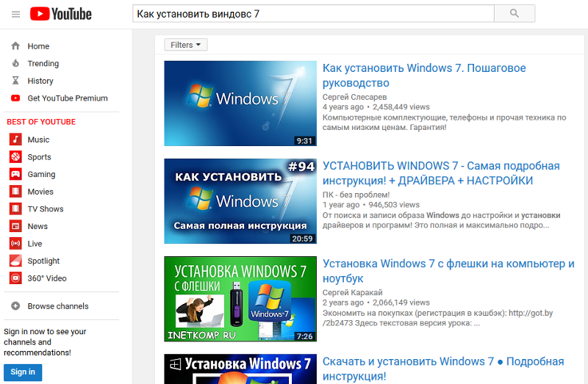This screenshot has height=384, width=588.
Task: Click the magnifier search button
Action: tap(514, 13)
